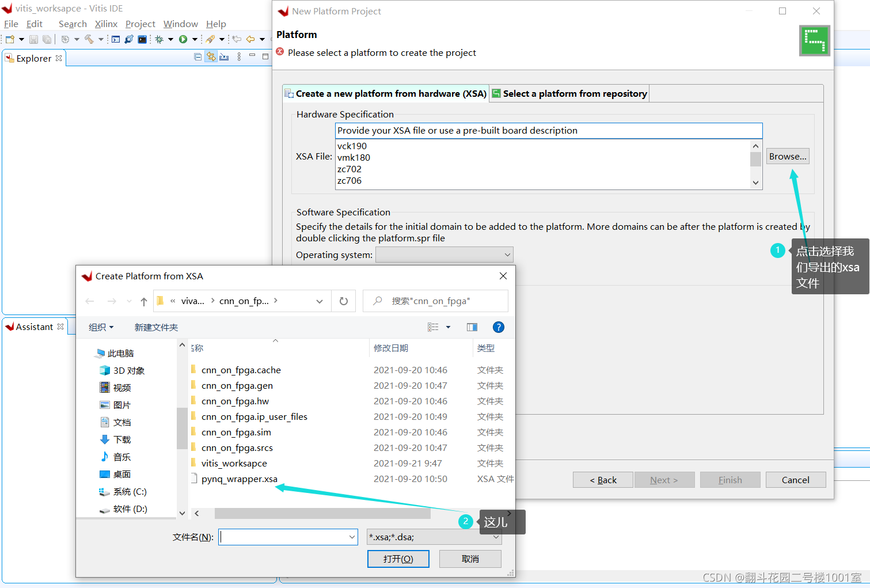Click the Back button in wizard
Screen dimensions: 870x588
click(x=603, y=480)
